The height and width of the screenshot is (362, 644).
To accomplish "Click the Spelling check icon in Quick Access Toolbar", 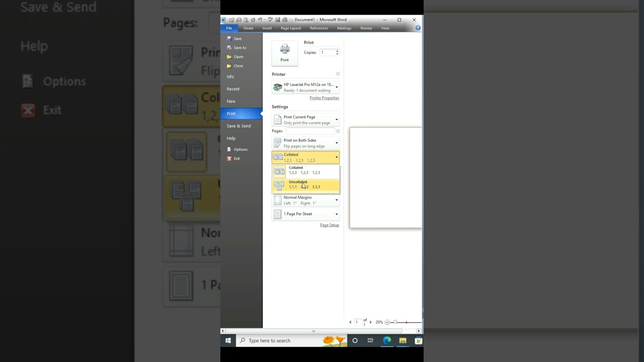I will tap(270, 20).
